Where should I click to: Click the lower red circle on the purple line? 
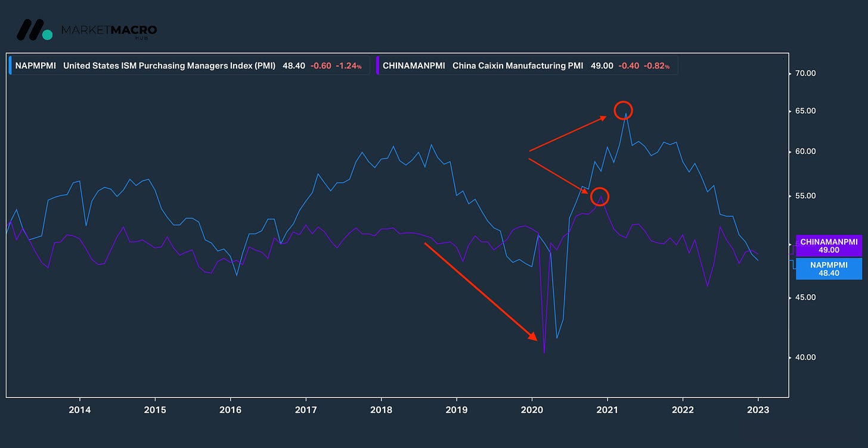pos(600,197)
